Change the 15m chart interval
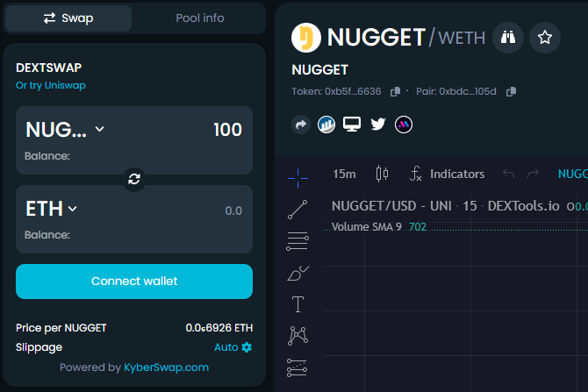This screenshot has width=588, height=392. click(x=344, y=174)
